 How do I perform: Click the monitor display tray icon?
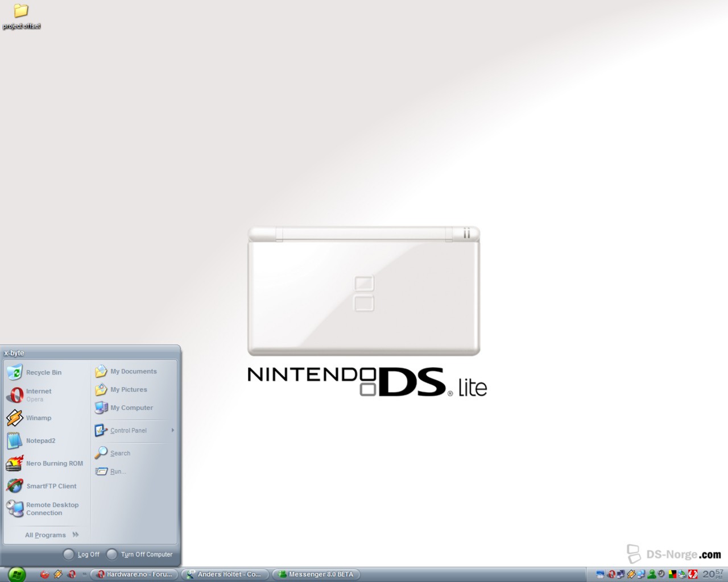point(601,574)
